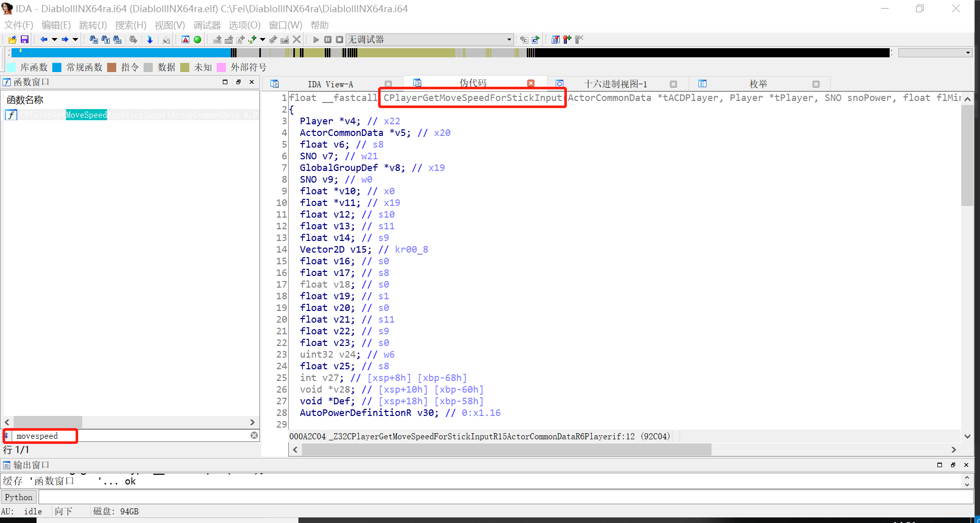Close the 输出窗口 panel

click(x=966, y=465)
